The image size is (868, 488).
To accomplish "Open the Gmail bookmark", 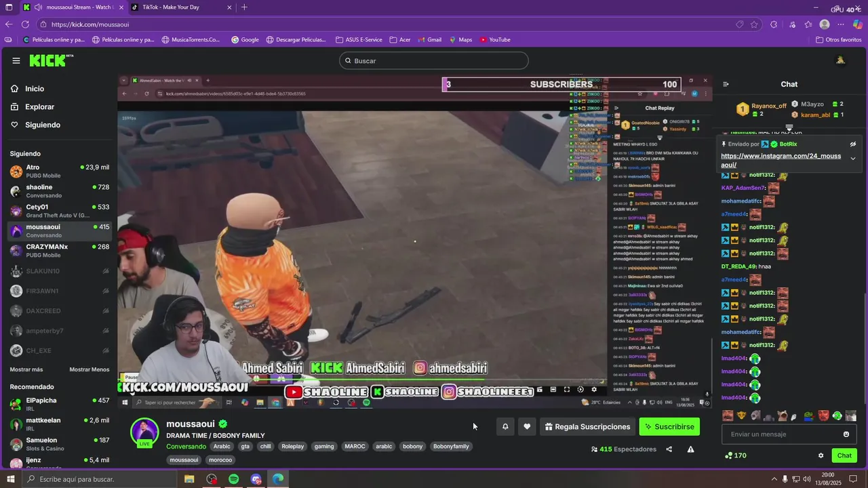I will tap(429, 40).
